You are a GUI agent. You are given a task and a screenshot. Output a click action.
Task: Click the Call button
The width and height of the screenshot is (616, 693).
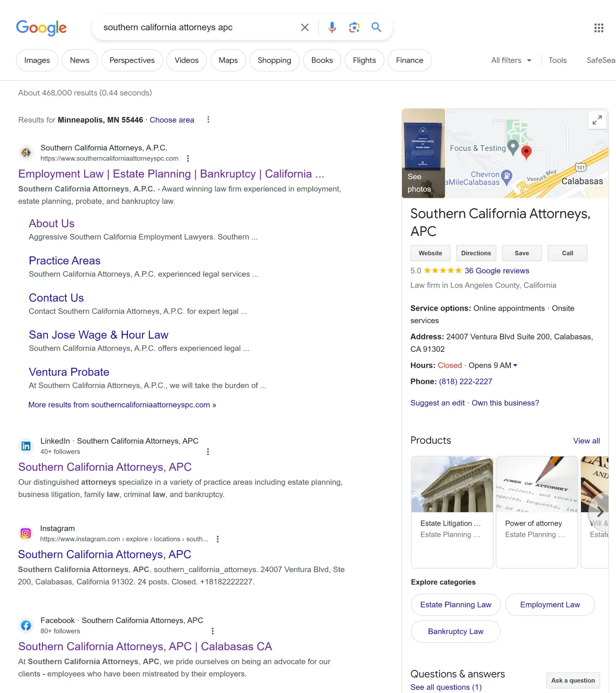click(568, 253)
